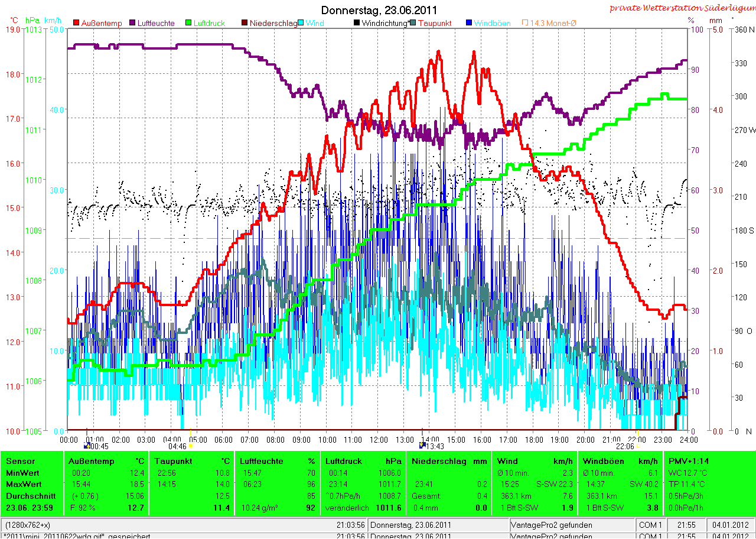Click the sunset marker at 22:06

(x=637, y=446)
